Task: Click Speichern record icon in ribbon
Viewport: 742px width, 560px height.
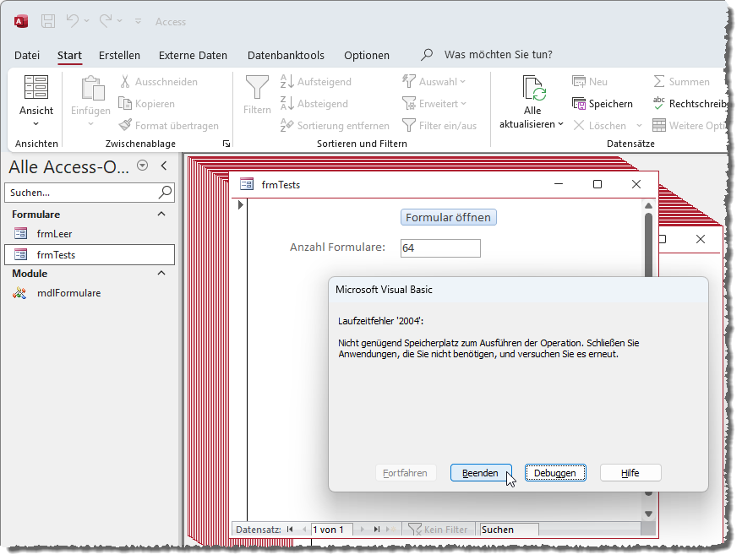Action: 579,104
